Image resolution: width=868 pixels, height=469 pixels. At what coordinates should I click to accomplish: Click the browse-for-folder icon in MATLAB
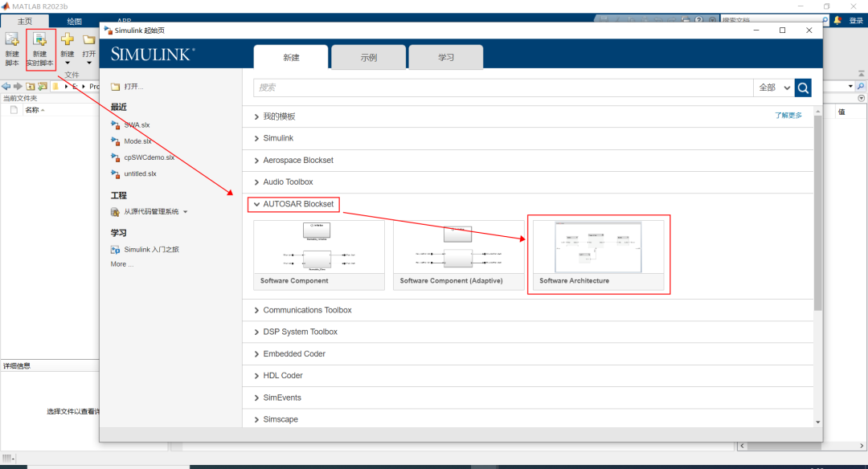click(43, 86)
